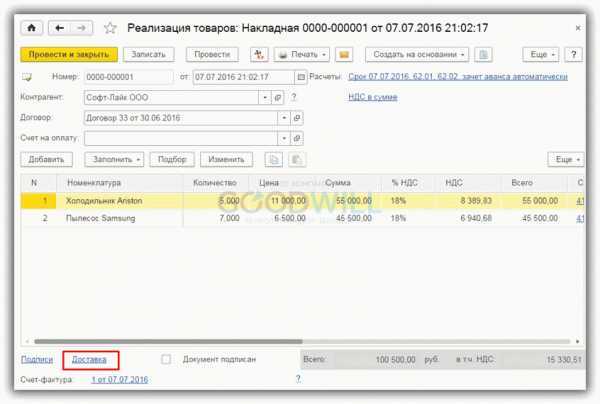Go to the home page icon
The image size is (600, 404).
(32, 28)
